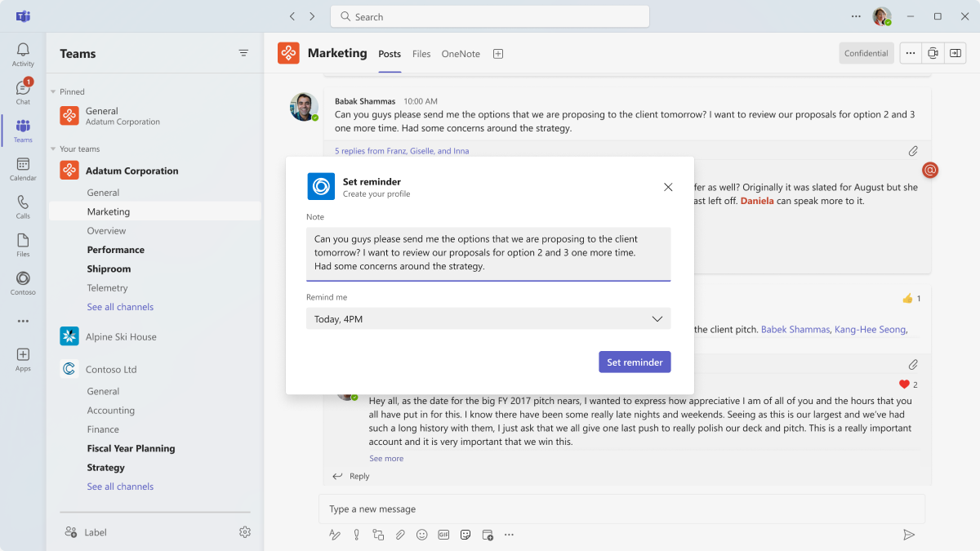Screen dimensions: 980x551
Task: Click the filter icon in Teams panel
Action: click(243, 53)
